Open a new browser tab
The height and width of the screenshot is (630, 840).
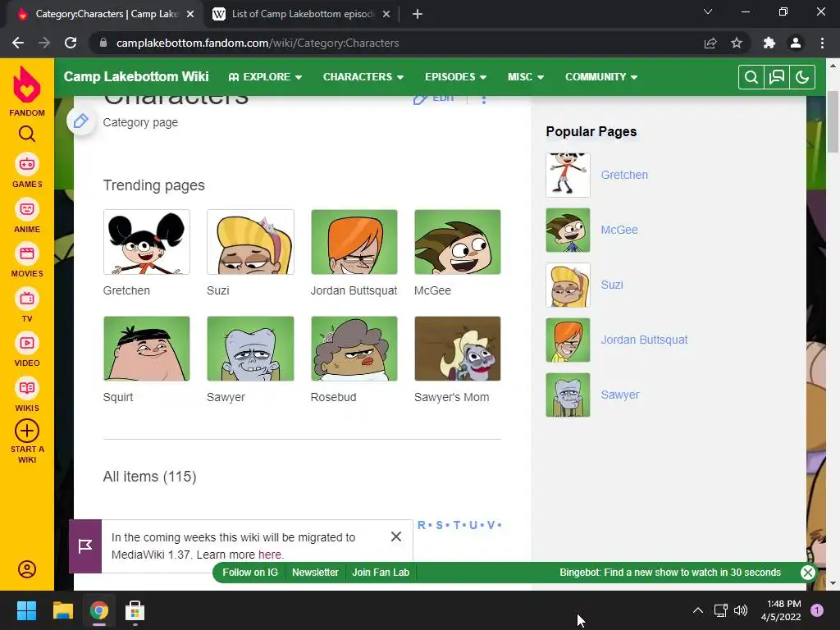point(418,14)
